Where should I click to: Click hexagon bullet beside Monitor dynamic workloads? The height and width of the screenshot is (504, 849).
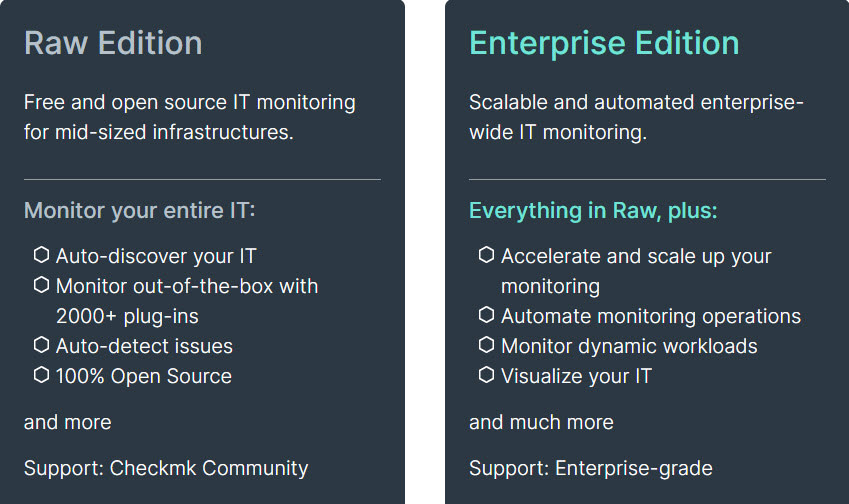point(486,345)
